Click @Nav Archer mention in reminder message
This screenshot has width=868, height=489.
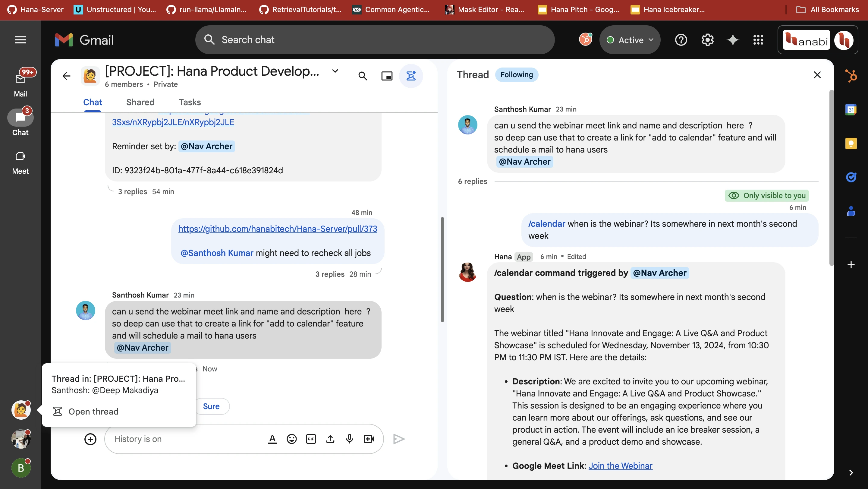[206, 146]
